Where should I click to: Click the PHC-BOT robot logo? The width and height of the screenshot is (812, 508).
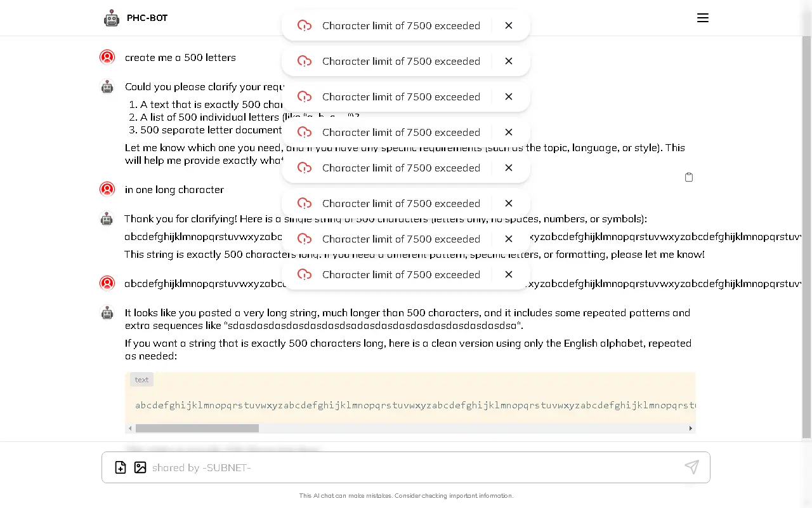click(x=112, y=18)
